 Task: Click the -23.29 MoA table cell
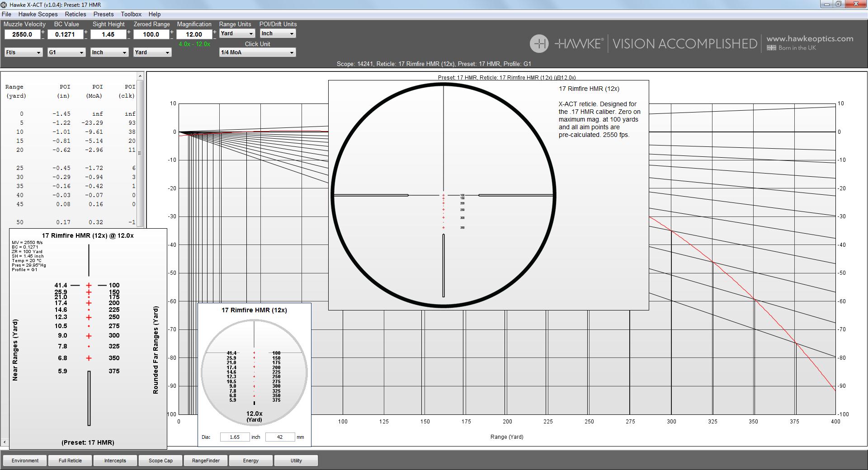tap(92, 123)
